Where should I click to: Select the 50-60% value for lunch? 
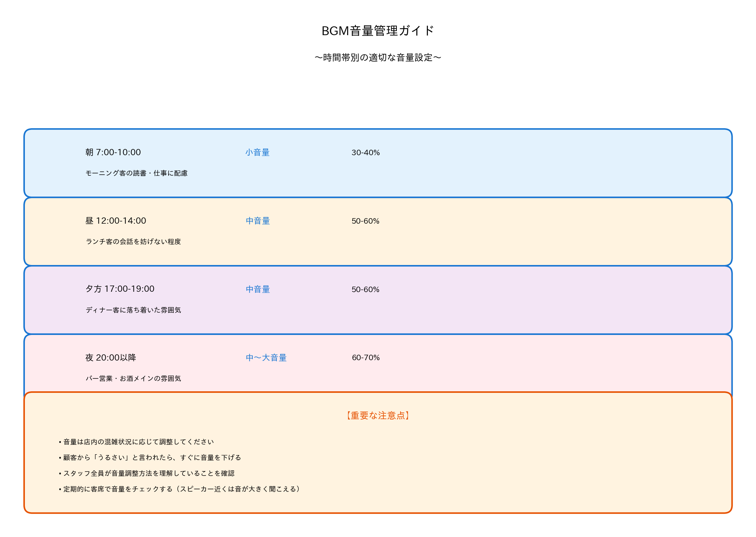[x=366, y=221]
